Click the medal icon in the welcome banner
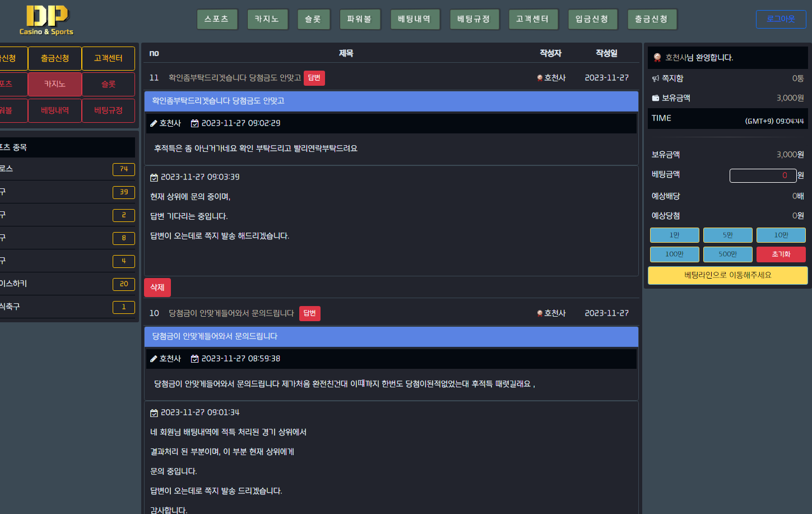The height and width of the screenshot is (514, 812). coord(657,58)
